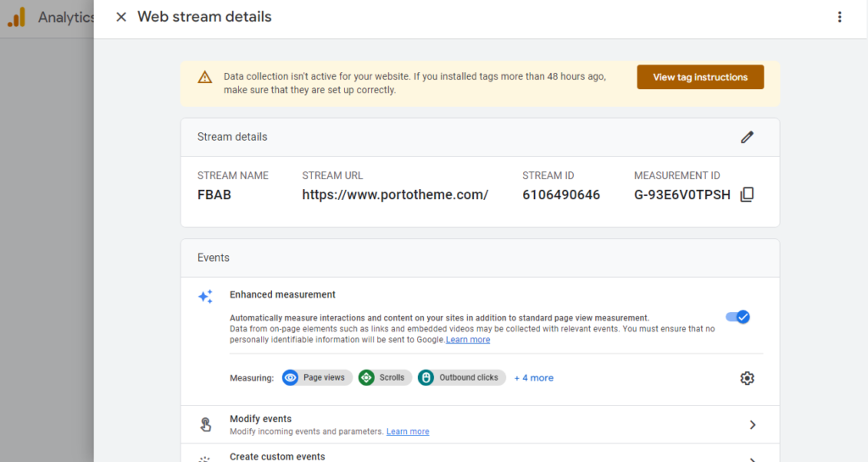This screenshot has width=868, height=462.
Task: Expand the Modify events chevron
Action: click(753, 425)
